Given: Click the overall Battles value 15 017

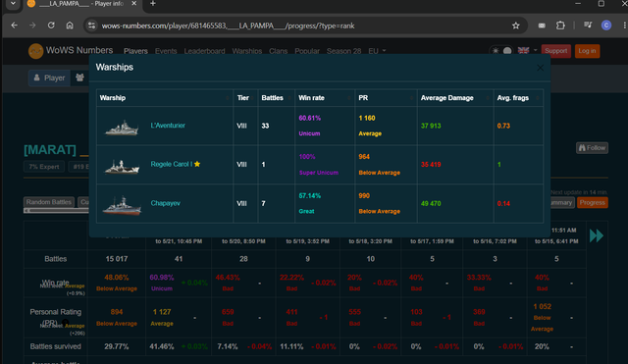Looking at the screenshot, I should [x=117, y=259].
